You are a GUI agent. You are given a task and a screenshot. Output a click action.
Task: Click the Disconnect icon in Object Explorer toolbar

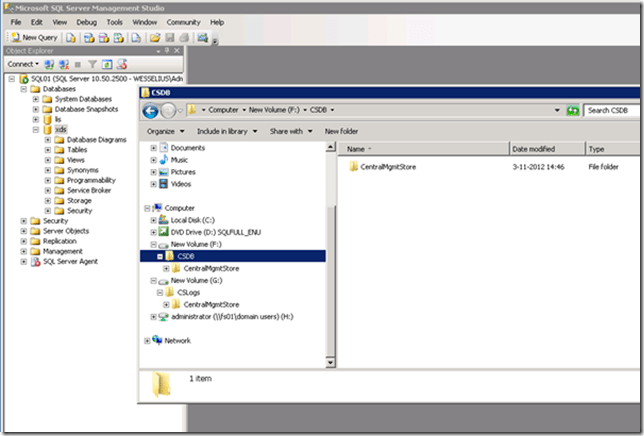(x=65, y=63)
